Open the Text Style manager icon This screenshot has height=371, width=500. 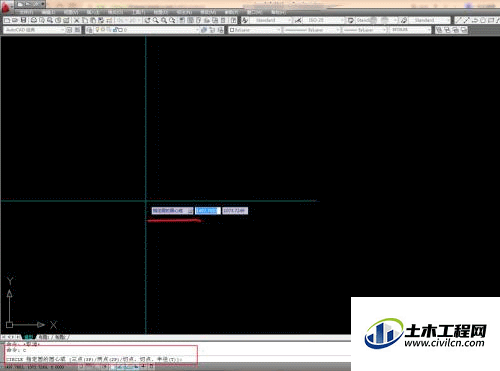coord(245,20)
